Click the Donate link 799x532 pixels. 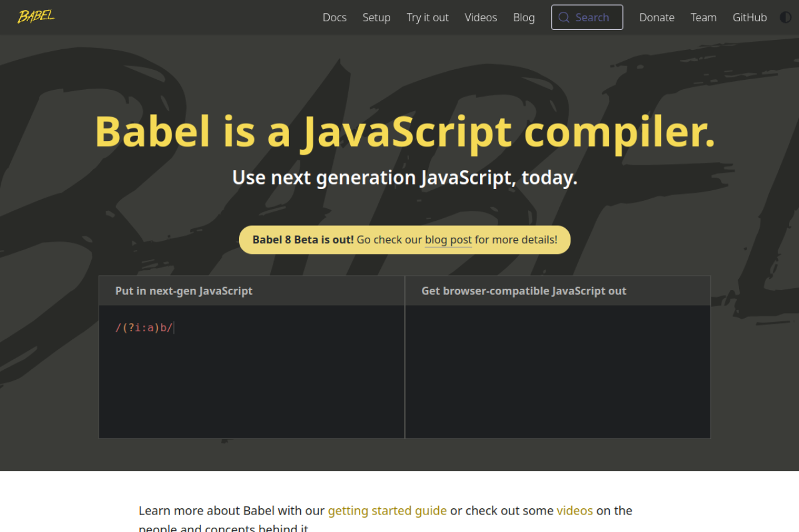coord(657,17)
